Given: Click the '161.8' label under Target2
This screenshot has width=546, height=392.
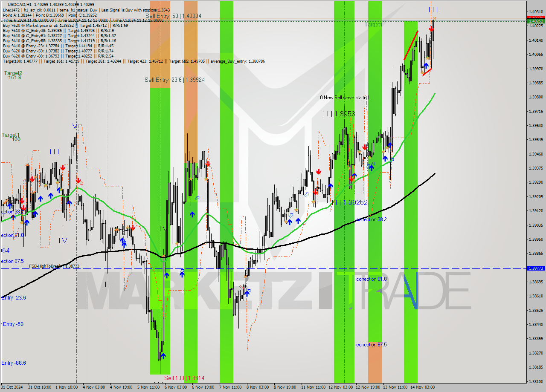Looking at the screenshot, I should pos(15,78).
